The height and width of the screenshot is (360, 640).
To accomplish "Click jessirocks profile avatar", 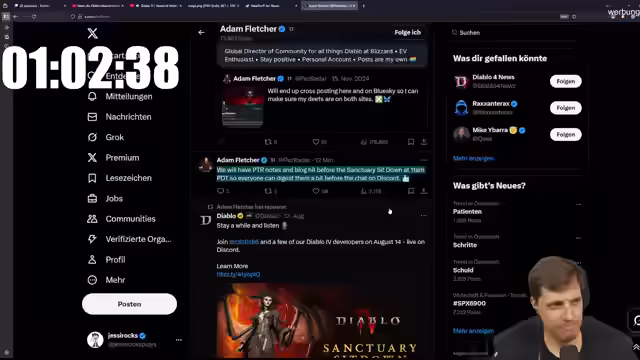I will tap(95, 340).
